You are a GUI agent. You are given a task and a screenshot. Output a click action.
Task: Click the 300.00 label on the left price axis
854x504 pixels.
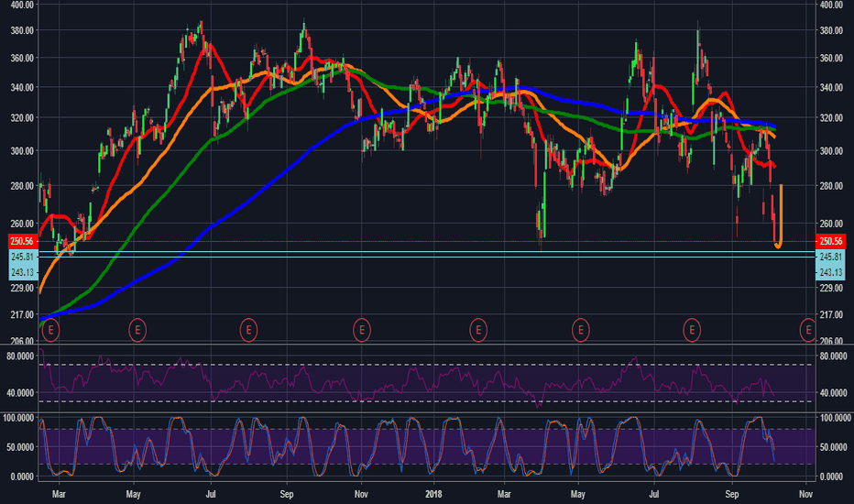[x=22, y=151]
